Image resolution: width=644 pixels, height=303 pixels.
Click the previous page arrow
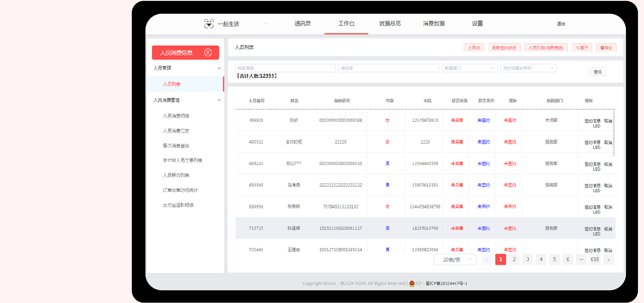[x=487, y=260]
